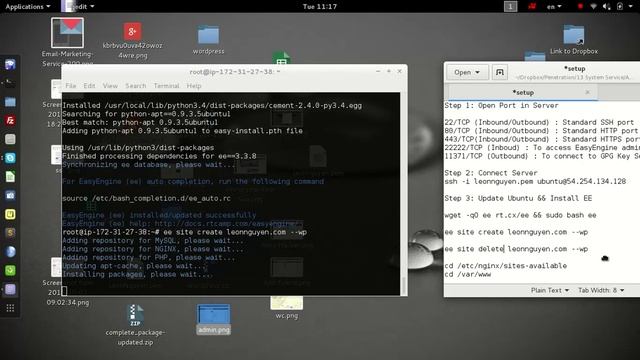Open the terminal Search menu
Image resolution: width=640 pixels, height=360 pixels.
[136, 86]
